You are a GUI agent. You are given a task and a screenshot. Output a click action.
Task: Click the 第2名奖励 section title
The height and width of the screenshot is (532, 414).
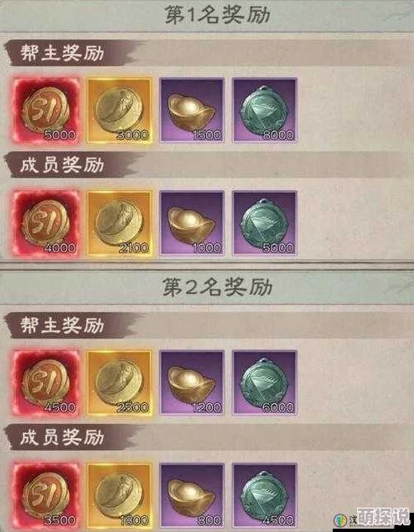click(x=217, y=287)
